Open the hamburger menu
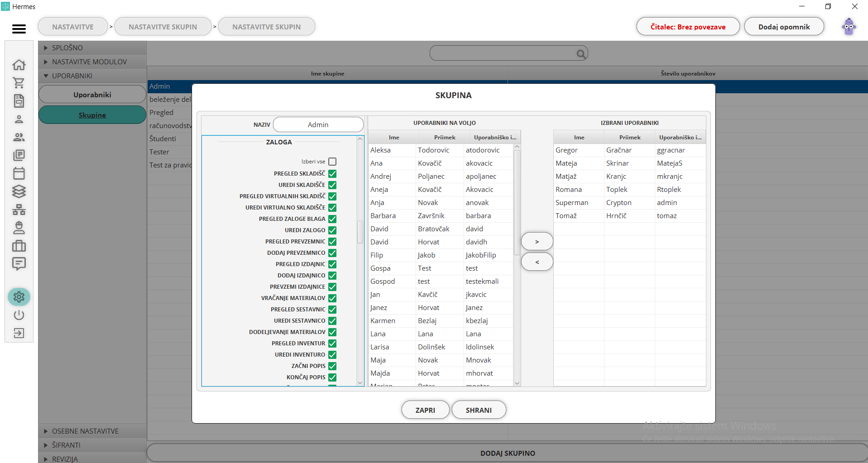Image resolution: width=868 pixels, height=463 pixels. tap(19, 29)
